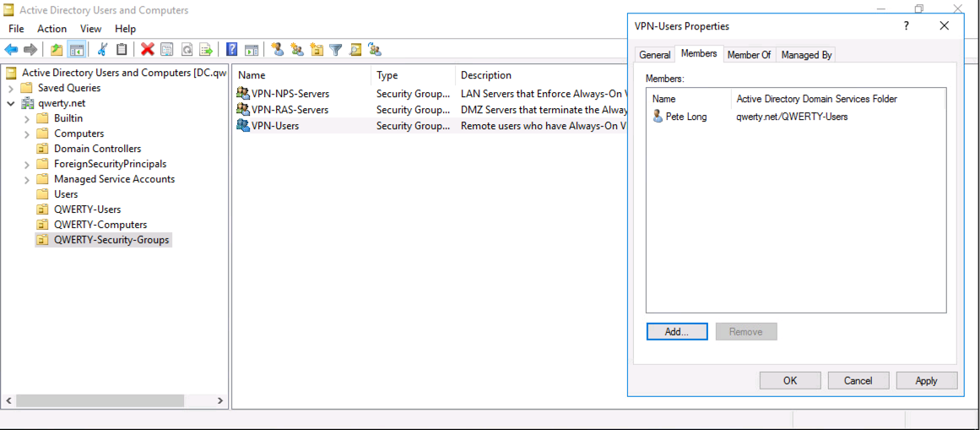Viewport: 980px width, 430px height.
Task: Expand the Saved Queries node
Action: pyautogui.click(x=12, y=88)
